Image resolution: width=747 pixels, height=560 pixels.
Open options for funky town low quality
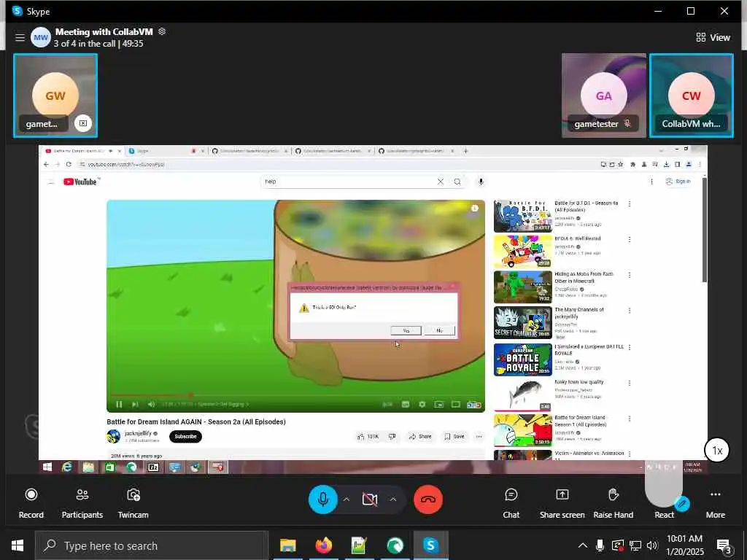click(x=630, y=383)
